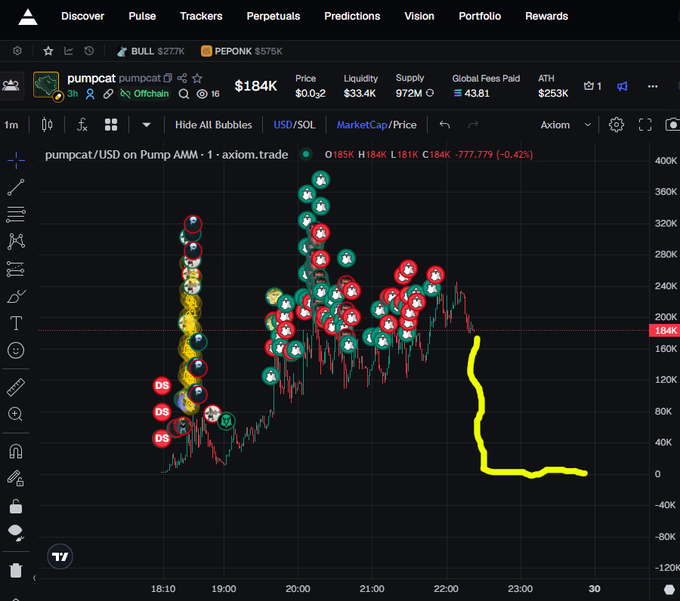The image size is (680, 601).
Task: Open the Rewards page
Action: [x=546, y=16]
